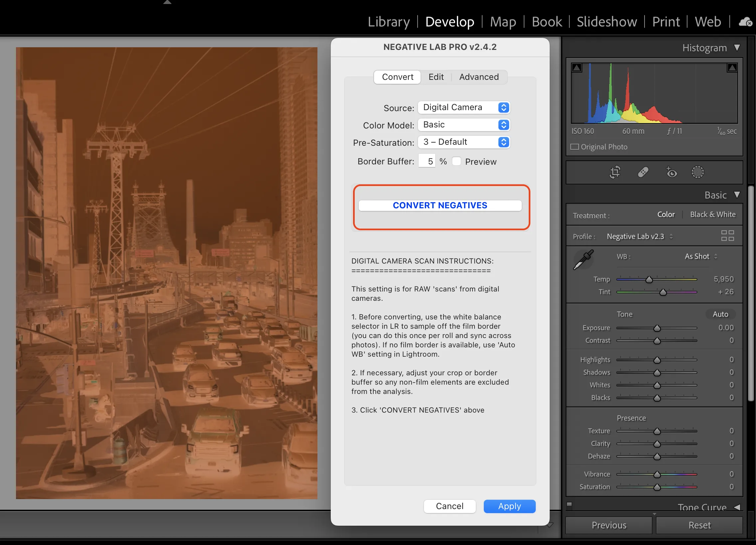Click the Texture slider handle
The image size is (756, 545).
[x=657, y=431]
